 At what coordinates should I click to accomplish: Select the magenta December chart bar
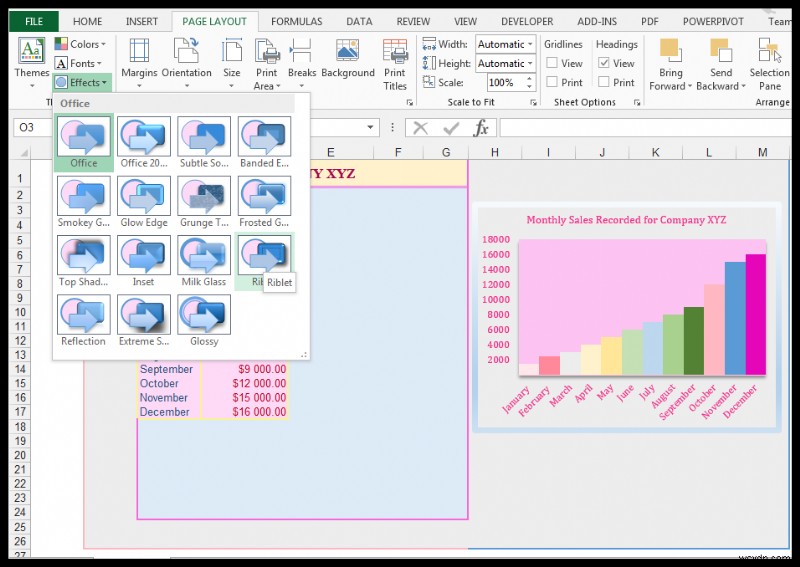coord(756,314)
